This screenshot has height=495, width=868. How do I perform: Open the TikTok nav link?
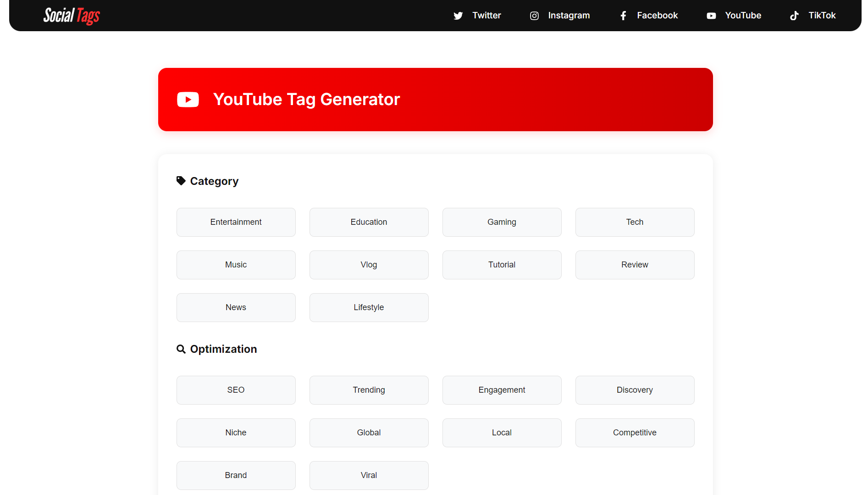813,16
